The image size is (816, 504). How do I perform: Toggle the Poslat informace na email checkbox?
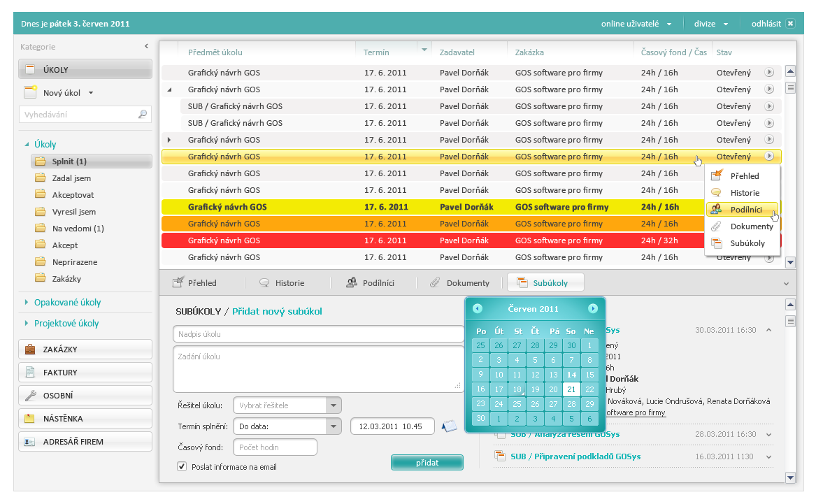[182, 466]
